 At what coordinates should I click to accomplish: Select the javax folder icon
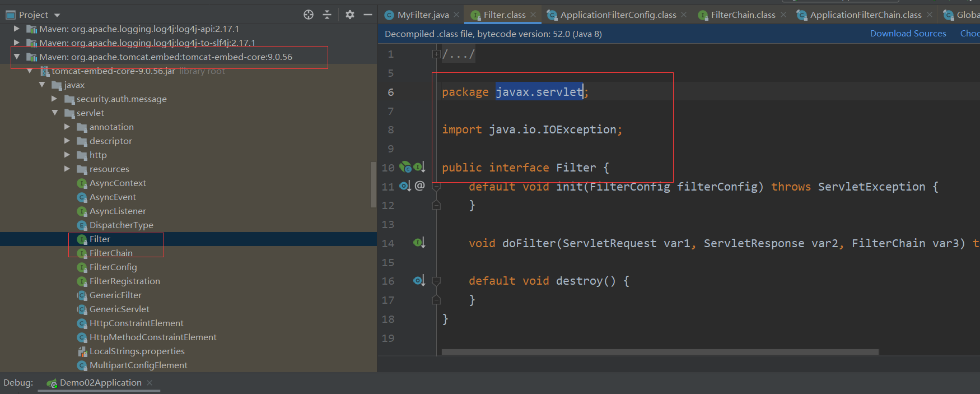(57, 85)
